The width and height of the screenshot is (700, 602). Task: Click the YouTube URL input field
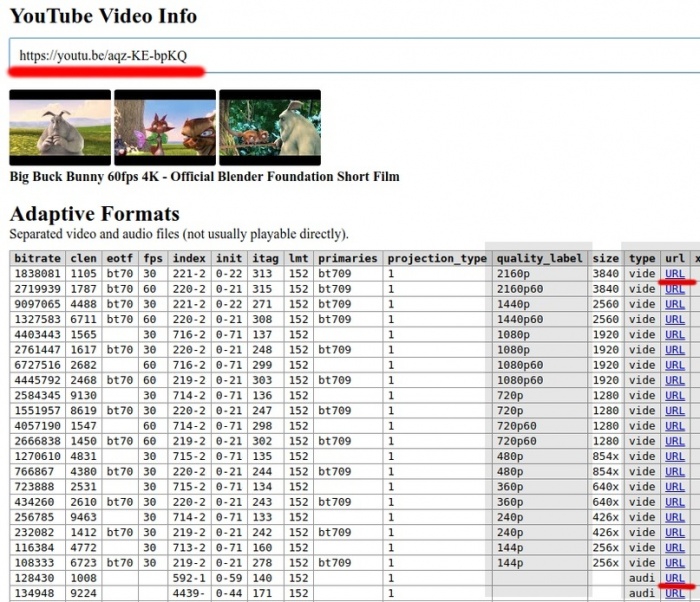354,55
